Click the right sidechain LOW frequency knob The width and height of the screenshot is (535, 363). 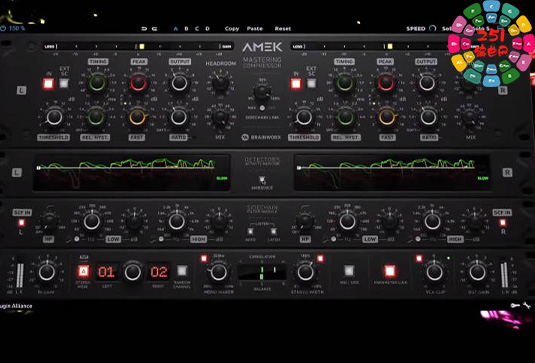[347, 221]
